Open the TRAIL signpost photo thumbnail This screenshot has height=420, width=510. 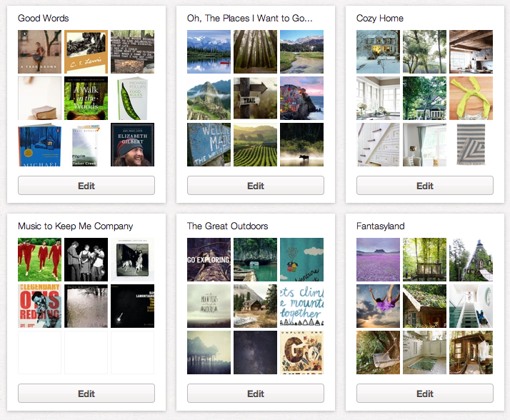[x=255, y=99]
